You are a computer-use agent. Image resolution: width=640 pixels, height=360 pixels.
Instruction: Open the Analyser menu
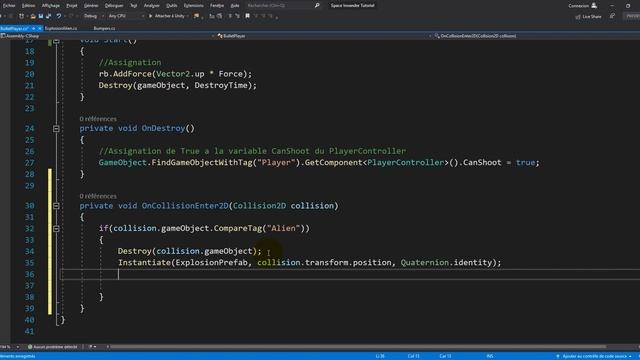(151, 6)
